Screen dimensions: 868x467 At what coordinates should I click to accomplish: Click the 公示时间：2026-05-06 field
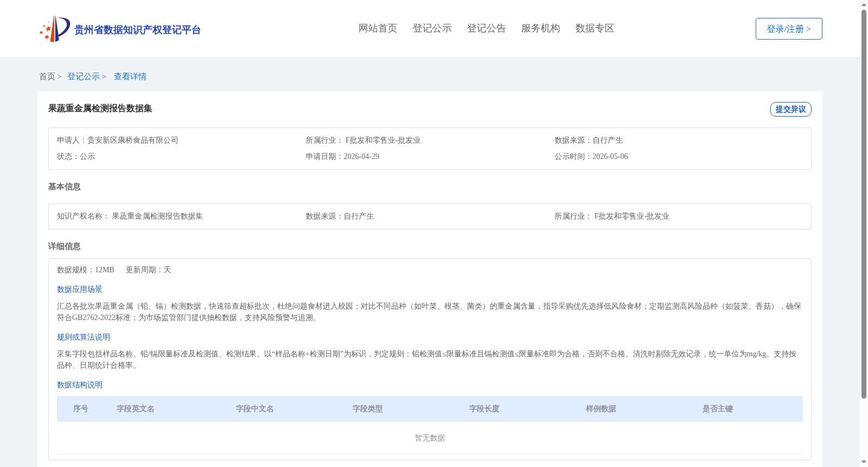(591, 156)
